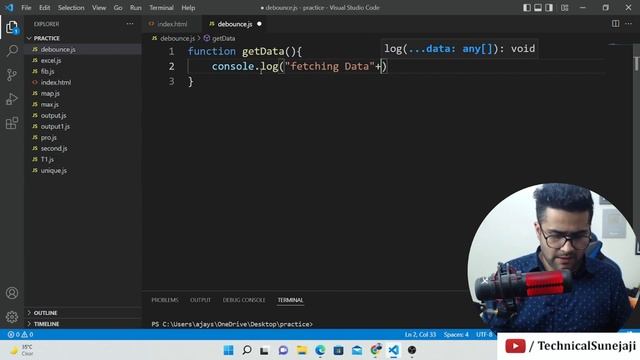Expand the OUTLINE section
The image size is (640, 360).
tap(83, 313)
